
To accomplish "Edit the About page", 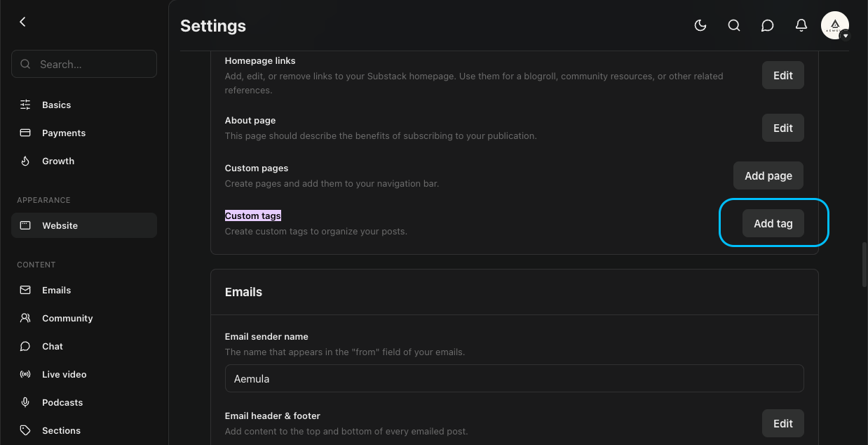I will [782, 128].
